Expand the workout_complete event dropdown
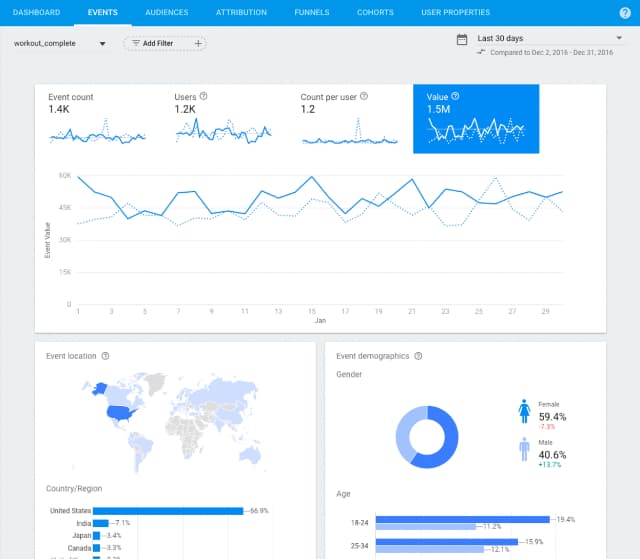 pos(60,43)
